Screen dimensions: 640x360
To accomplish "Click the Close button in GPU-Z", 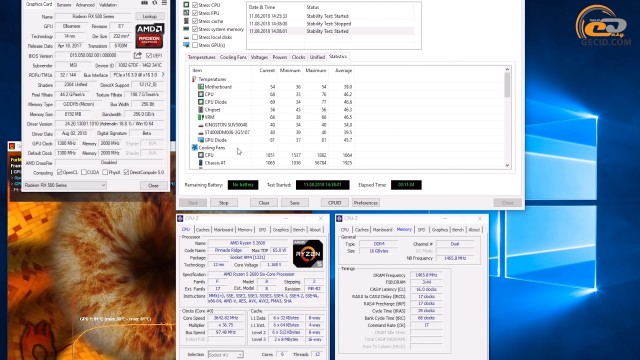I will coord(153,185).
